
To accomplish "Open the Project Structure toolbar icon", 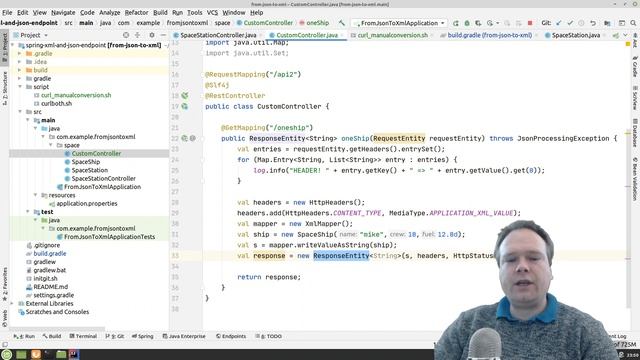I will (x=607, y=23).
